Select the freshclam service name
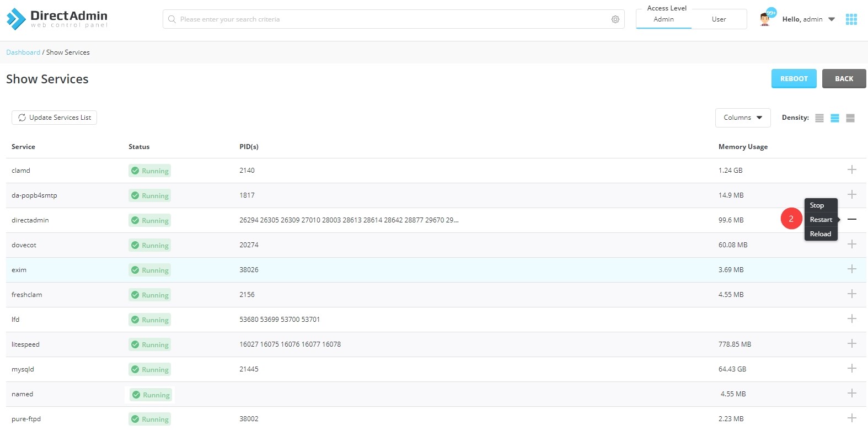Screen dimensions: 868x430 click(26, 295)
